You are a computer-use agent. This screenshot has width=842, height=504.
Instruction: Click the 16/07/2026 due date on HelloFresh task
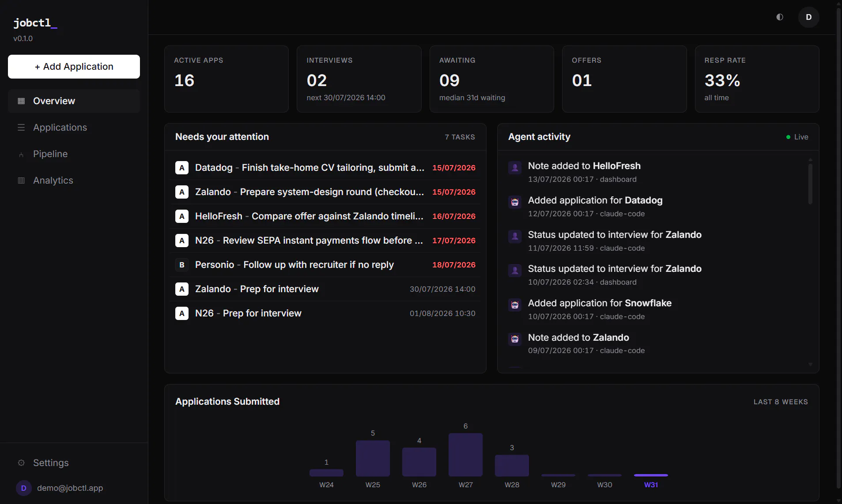click(454, 216)
